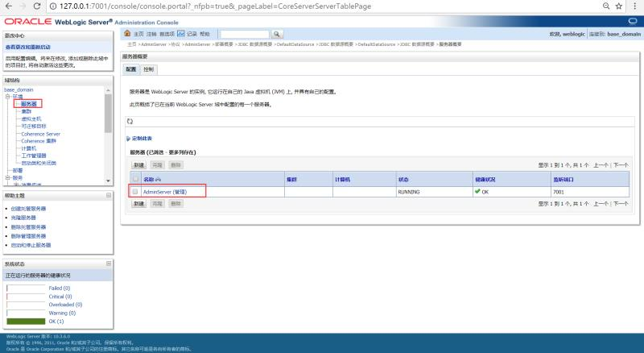Click preferences item in top toolbar
Screen dimensions: 644x353
tap(167, 34)
